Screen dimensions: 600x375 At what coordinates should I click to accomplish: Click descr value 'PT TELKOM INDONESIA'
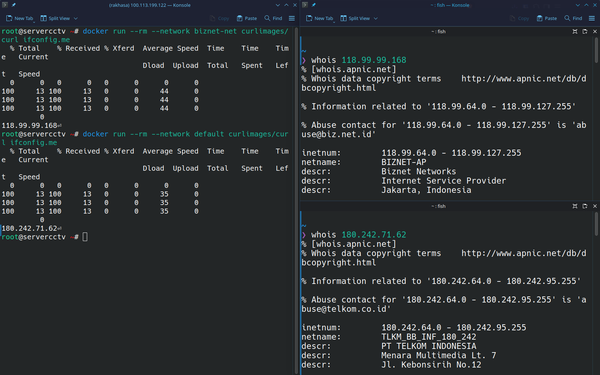tap(429, 346)
